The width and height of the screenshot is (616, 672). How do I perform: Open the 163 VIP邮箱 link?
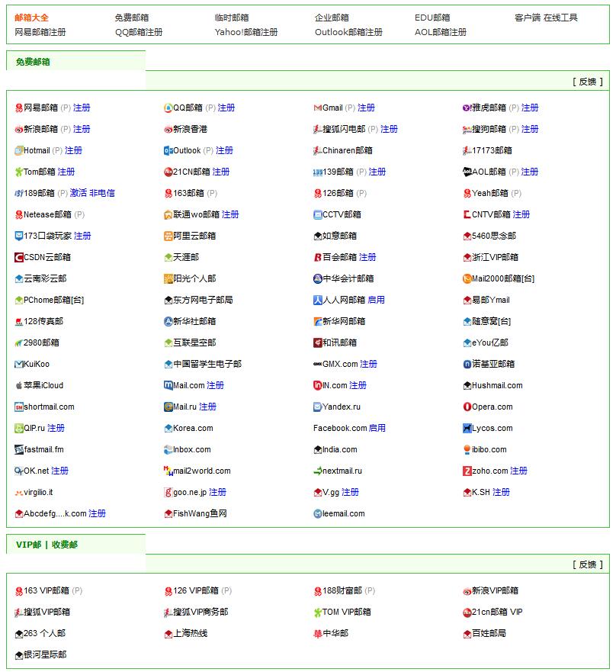pos(47,591)
